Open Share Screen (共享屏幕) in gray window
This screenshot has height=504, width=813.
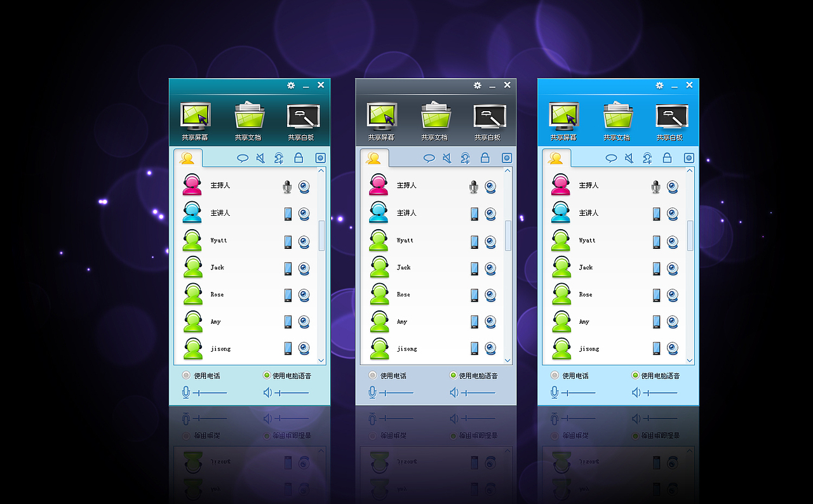381,121
